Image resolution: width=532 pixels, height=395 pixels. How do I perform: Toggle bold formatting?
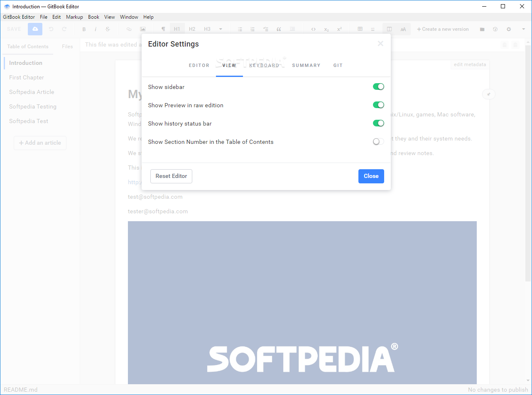(x=84, y=29)
